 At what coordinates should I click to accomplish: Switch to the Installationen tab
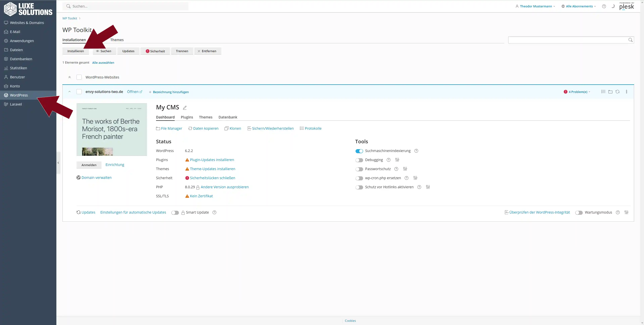(74, 40)
